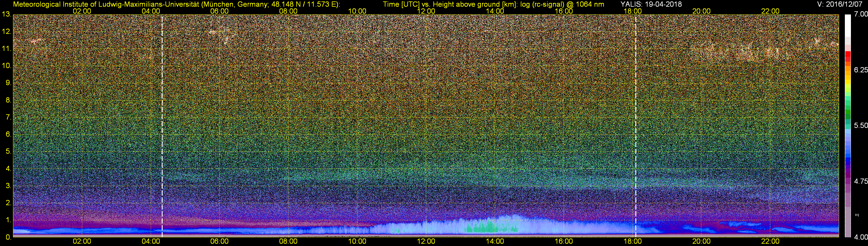
Task: Click the 12:00 label on bottom axis
Action: click(426, 242)
